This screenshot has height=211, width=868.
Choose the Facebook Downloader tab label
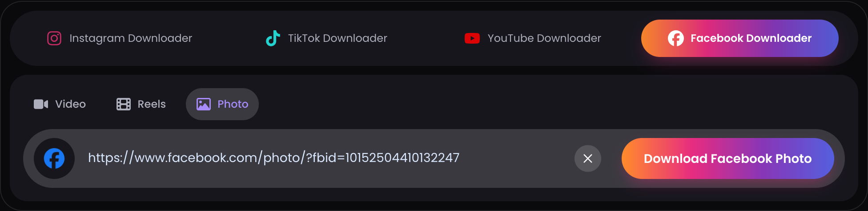(x=751, y=38)
